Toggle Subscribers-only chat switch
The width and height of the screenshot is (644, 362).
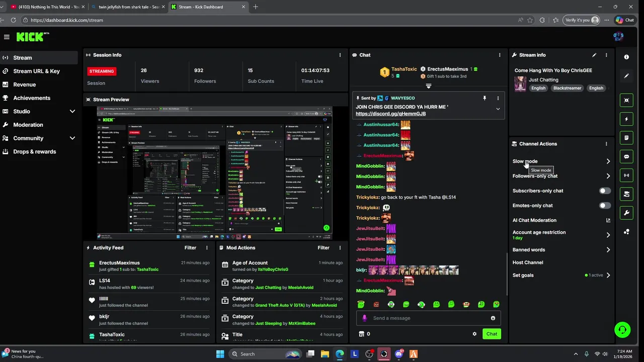click(605, 191)
